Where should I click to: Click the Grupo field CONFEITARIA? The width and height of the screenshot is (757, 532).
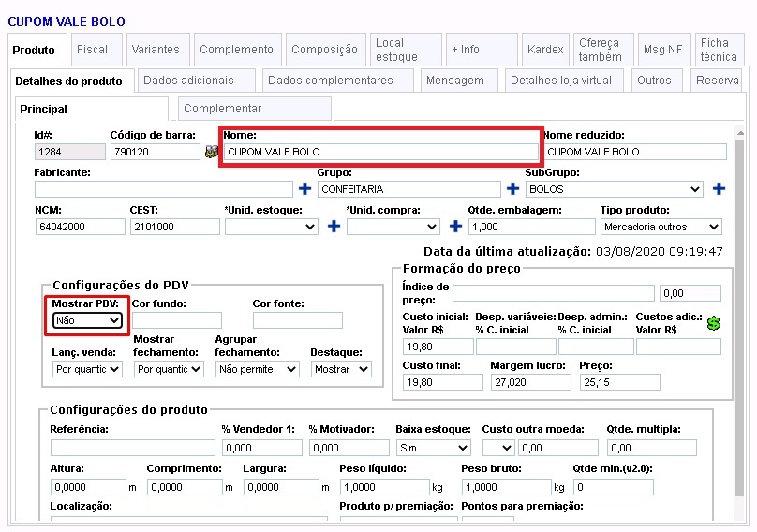click(x=408, y=189)
